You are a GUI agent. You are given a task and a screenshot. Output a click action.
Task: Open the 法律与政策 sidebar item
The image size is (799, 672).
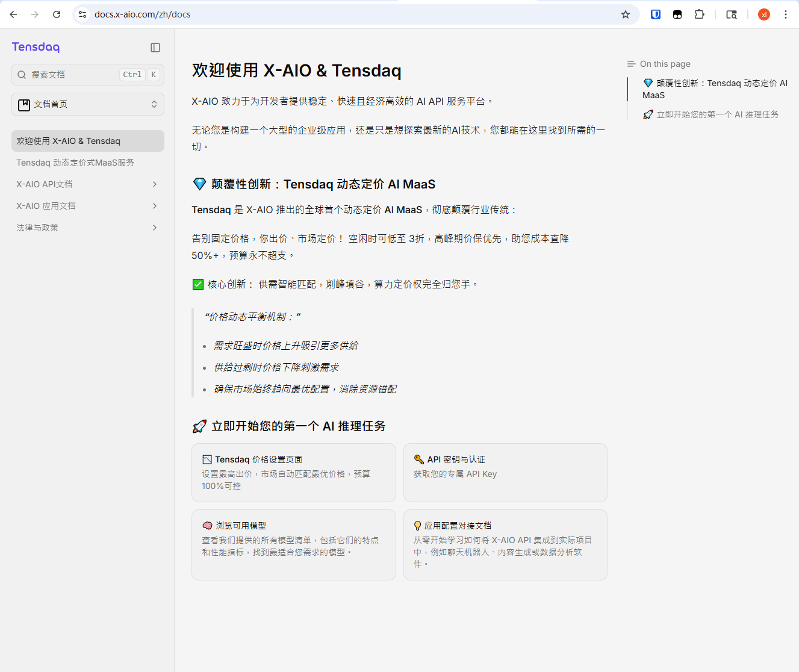pos(88,228)
